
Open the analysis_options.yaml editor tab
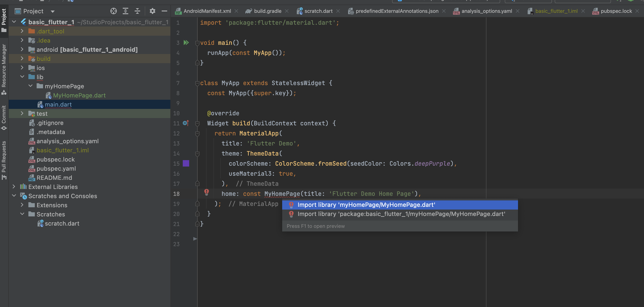click(486, 11)
